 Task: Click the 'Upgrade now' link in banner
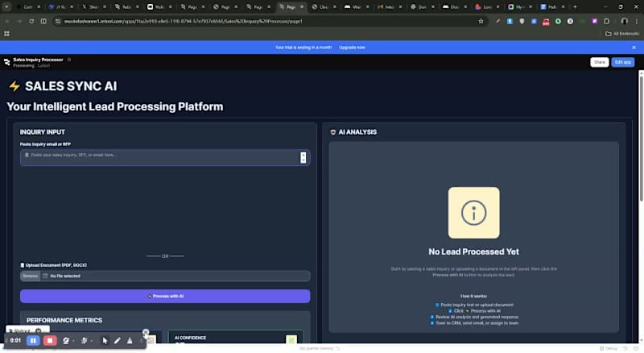[x=352, y=48]
